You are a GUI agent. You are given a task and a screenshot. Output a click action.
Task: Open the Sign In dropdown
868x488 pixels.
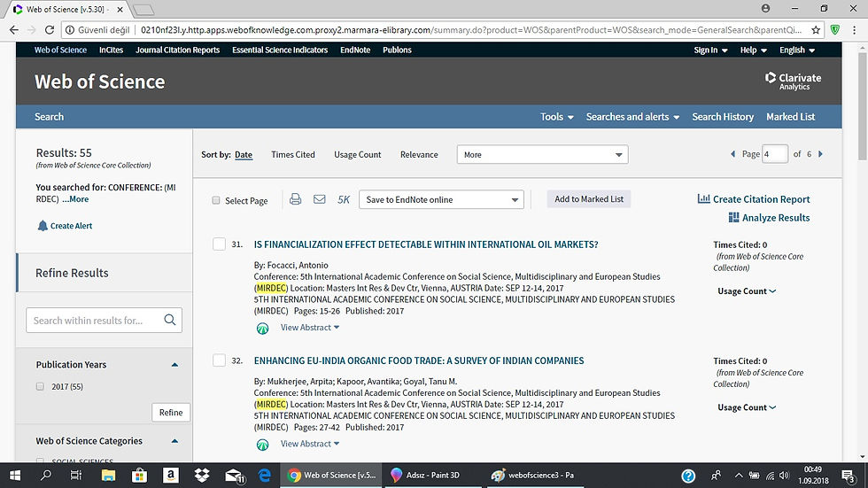click(710, 50)
